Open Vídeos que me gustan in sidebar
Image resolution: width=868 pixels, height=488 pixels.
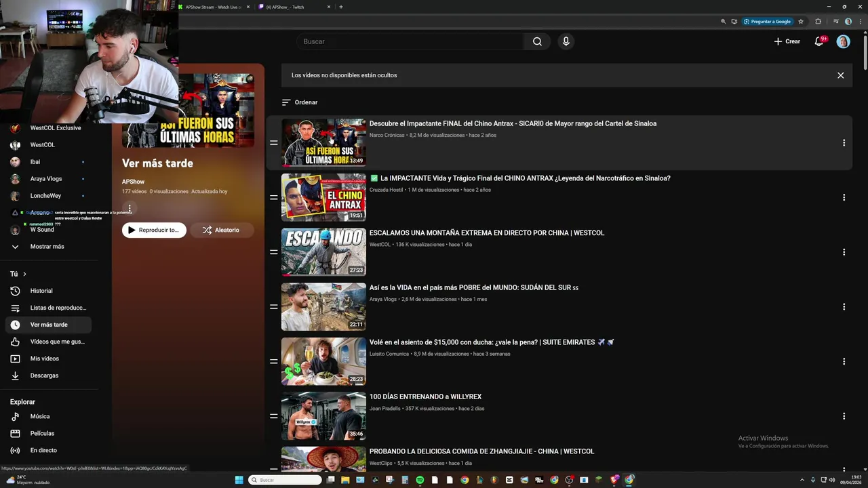coord(48,342)
